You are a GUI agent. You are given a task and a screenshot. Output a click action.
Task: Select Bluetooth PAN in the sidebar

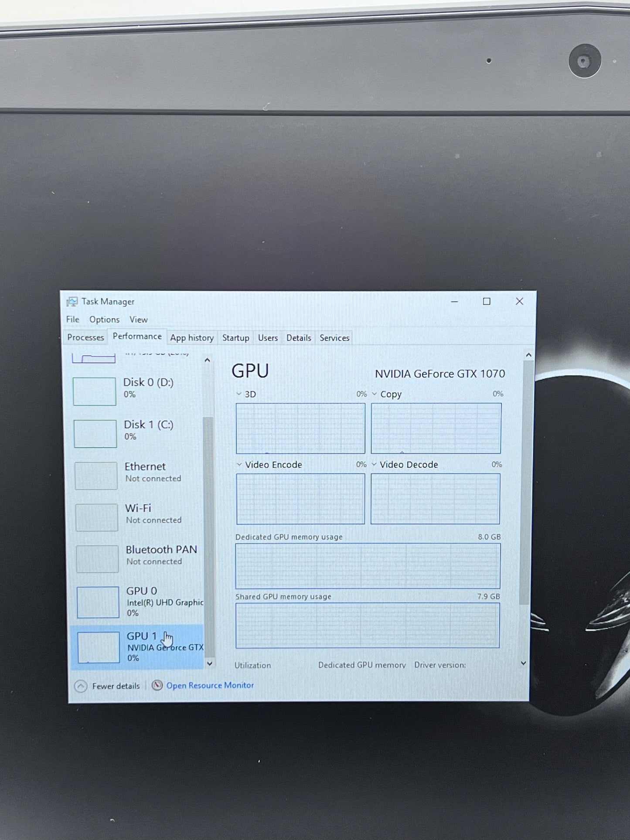(138, 558)
